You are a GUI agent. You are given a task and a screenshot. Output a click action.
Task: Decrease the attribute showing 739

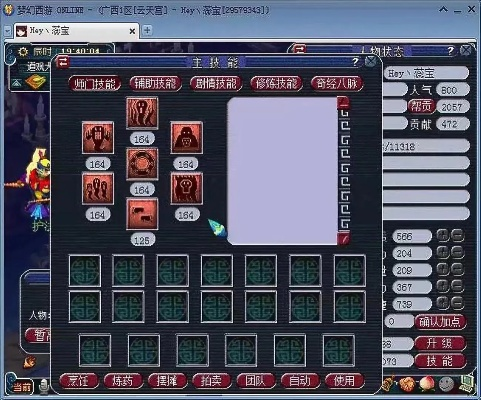point(458,303)
